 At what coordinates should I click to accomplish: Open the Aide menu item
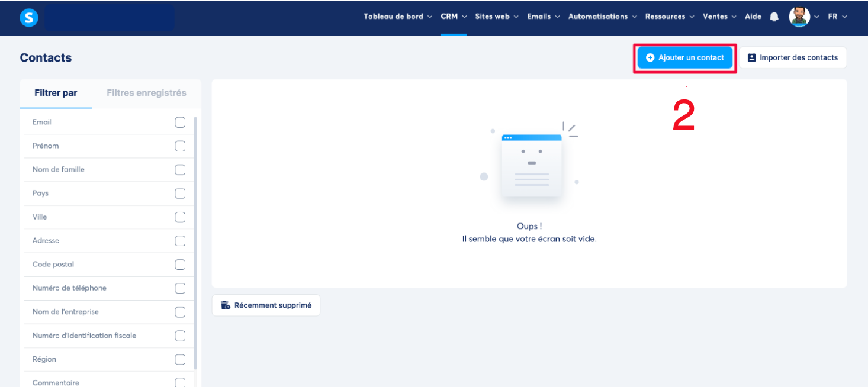pyautogui.click(x=753, y=17)
